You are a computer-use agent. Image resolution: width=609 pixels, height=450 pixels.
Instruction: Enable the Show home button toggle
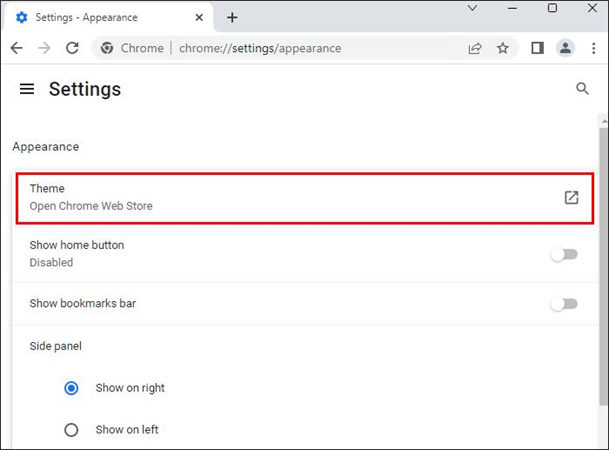(x=564, y=254)
